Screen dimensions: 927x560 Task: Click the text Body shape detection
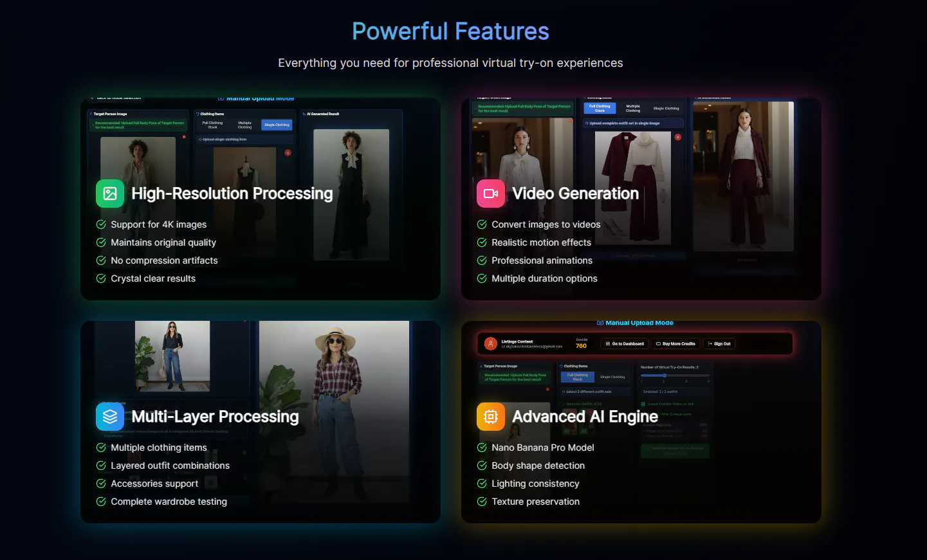click(538, 465)
